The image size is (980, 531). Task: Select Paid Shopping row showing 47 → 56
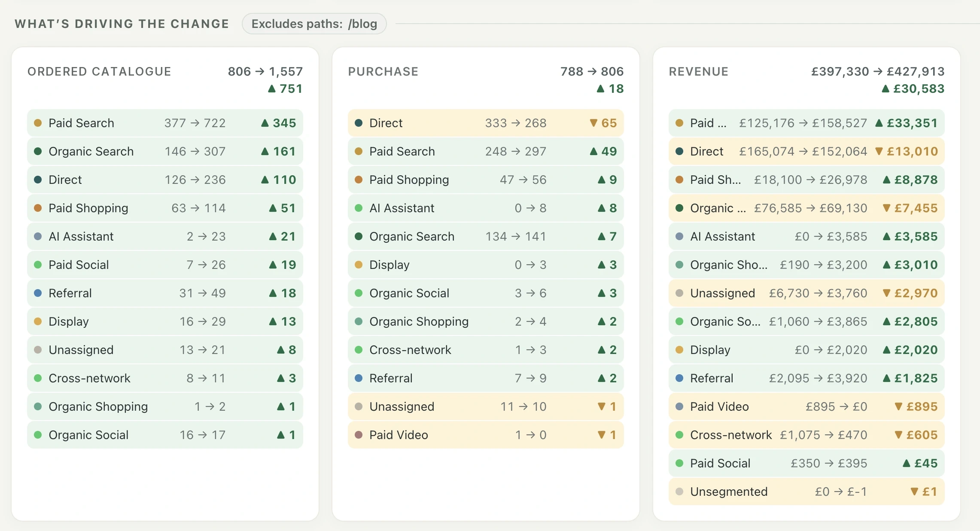click(x=486, y=180)
